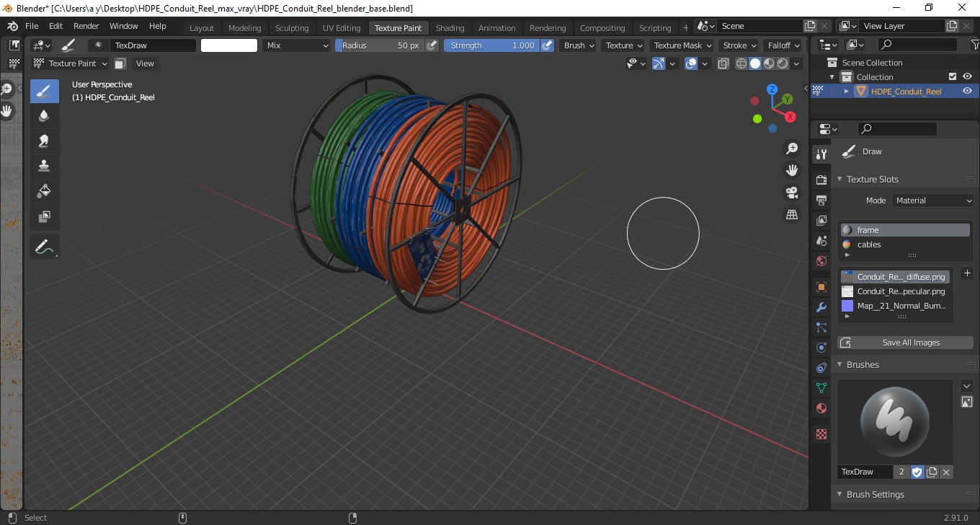Open the Mix blend mode dropdown
The height and width of the screenshot is (525, 980).
click(x=296, y=45)
